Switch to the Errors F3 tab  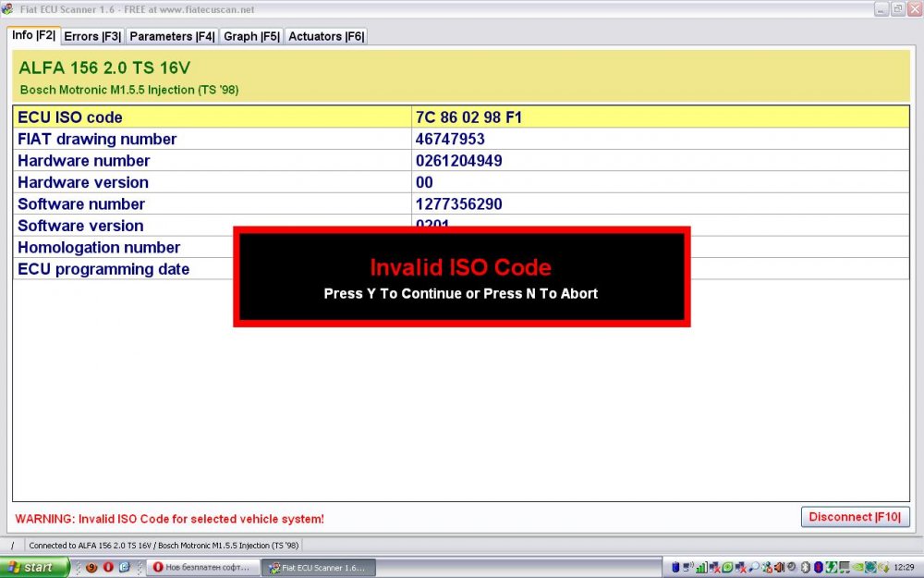pos(92,36)
